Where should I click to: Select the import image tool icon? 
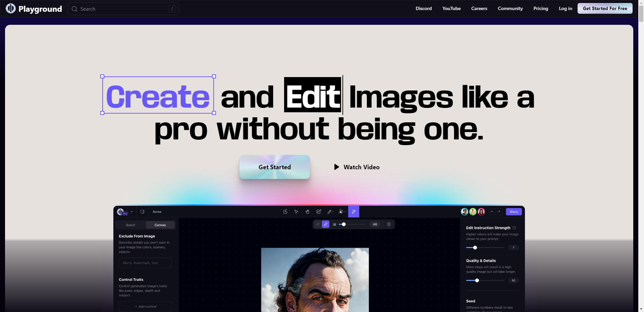pyautogui.click(x=285, y=211)
